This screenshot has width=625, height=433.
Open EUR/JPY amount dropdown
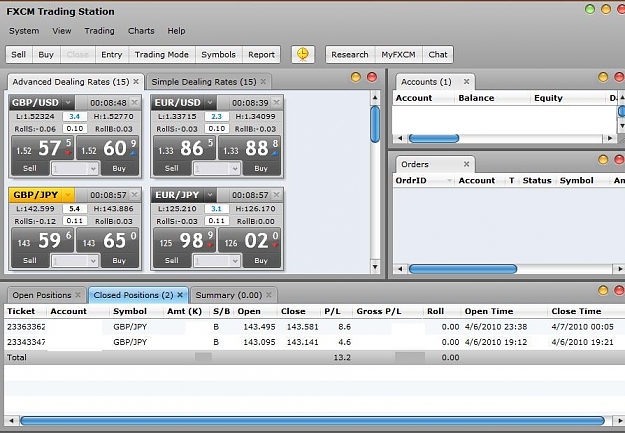click(x=235, y=261)
